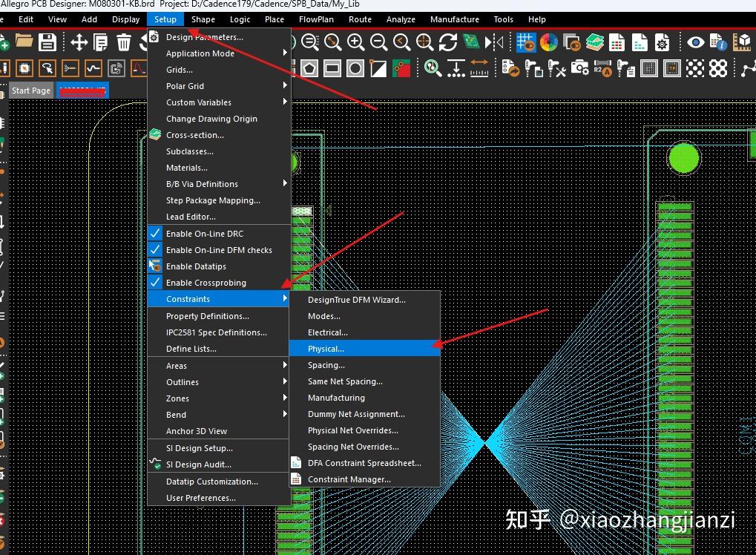
Task: Select the shape polygon tool icon
Action: 309,68
